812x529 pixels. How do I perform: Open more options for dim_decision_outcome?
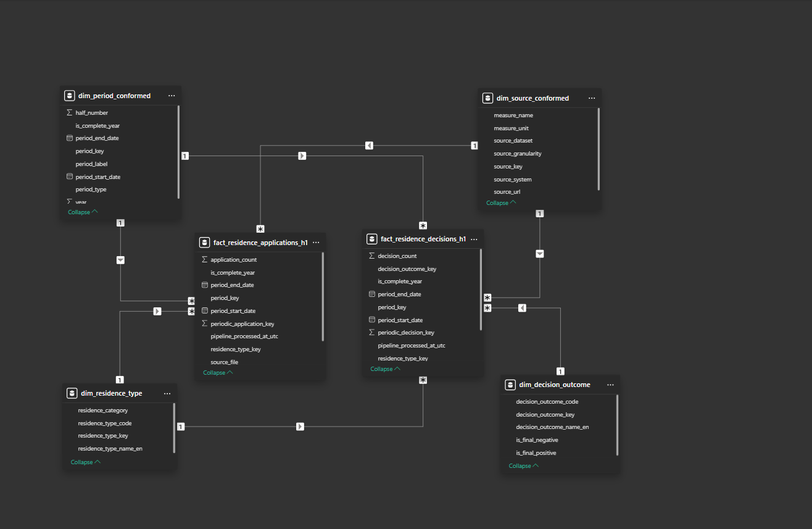(610, 385)
